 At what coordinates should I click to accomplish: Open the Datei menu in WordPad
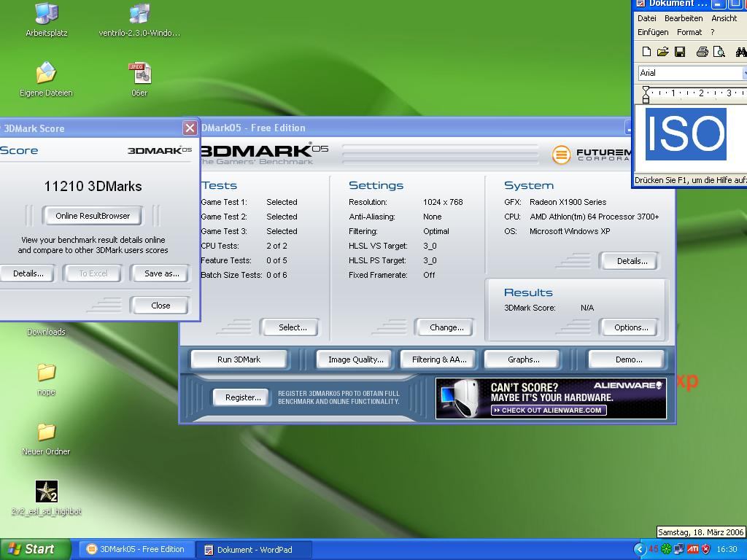[646, 18]
